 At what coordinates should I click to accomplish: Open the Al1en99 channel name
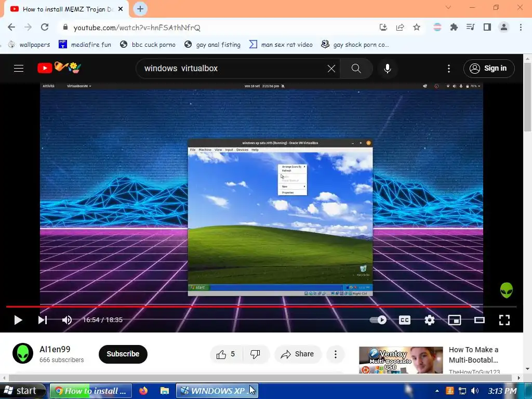click(55, 349)
